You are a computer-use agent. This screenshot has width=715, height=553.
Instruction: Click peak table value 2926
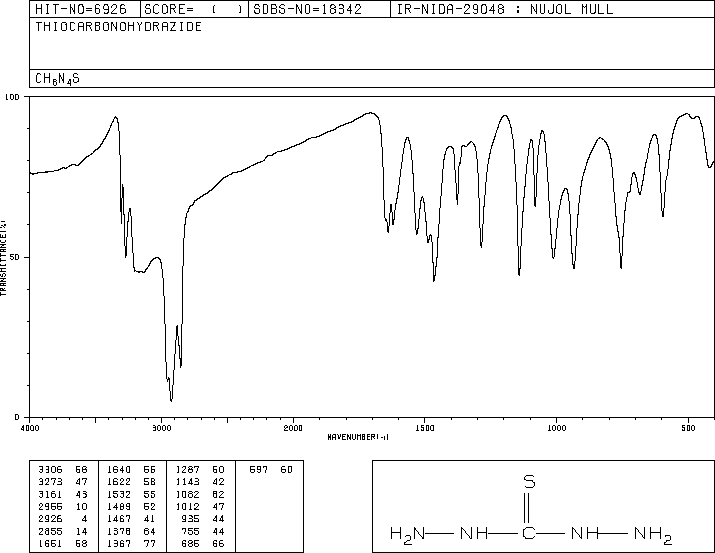click(x=50, y=519)
